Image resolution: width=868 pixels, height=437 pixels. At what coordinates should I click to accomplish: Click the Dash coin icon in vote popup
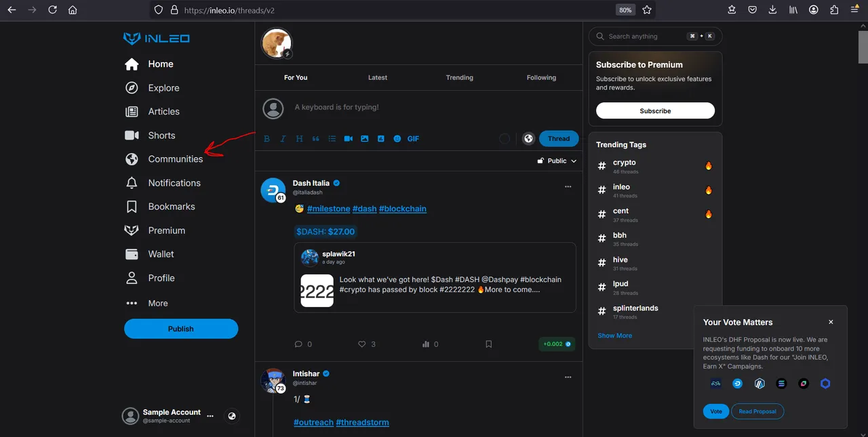pyautogui.click(x=737, y=383)
